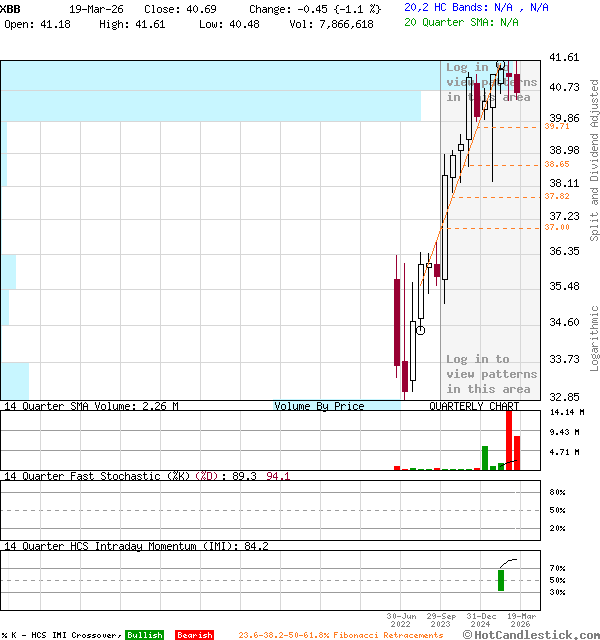
Task: Click the circle marker at the chart's top
Action: [501, 64]
